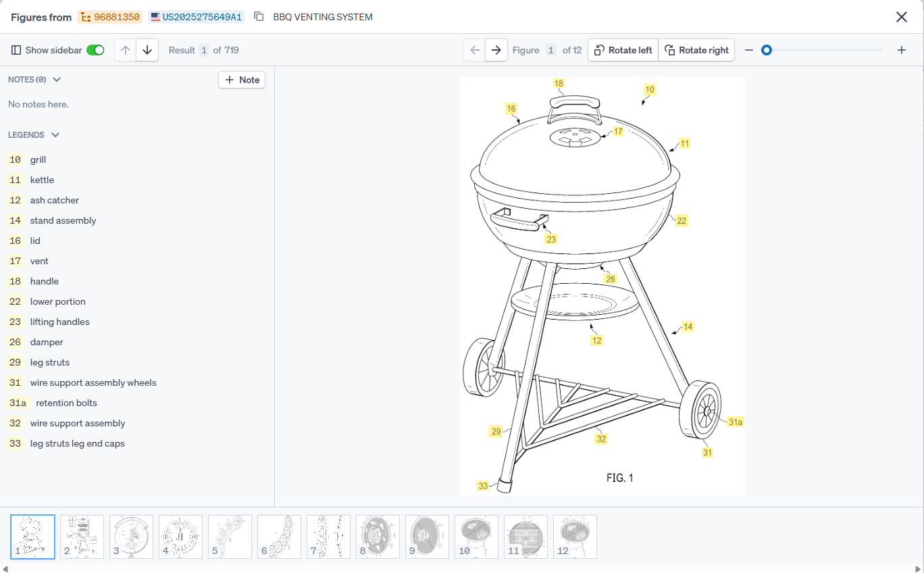Select legend 26 damper
This screenshot has width=924, height=573.
click(35, 342)
